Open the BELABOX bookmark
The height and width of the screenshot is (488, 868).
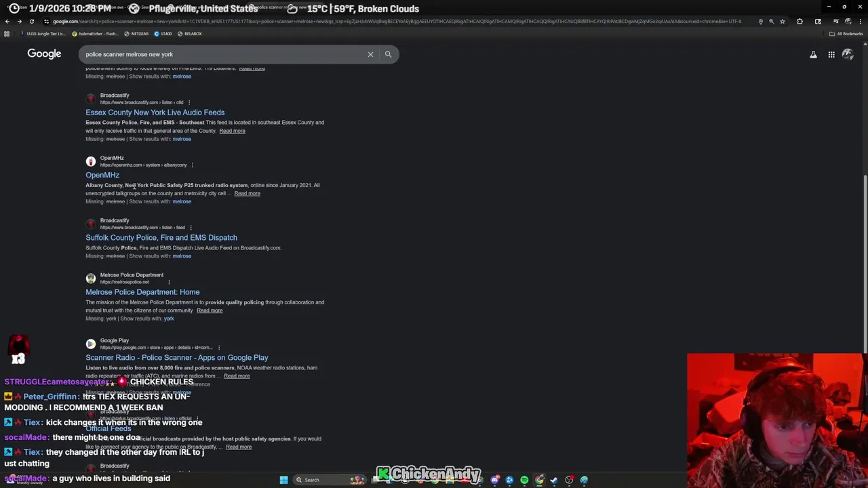(189, 34)
